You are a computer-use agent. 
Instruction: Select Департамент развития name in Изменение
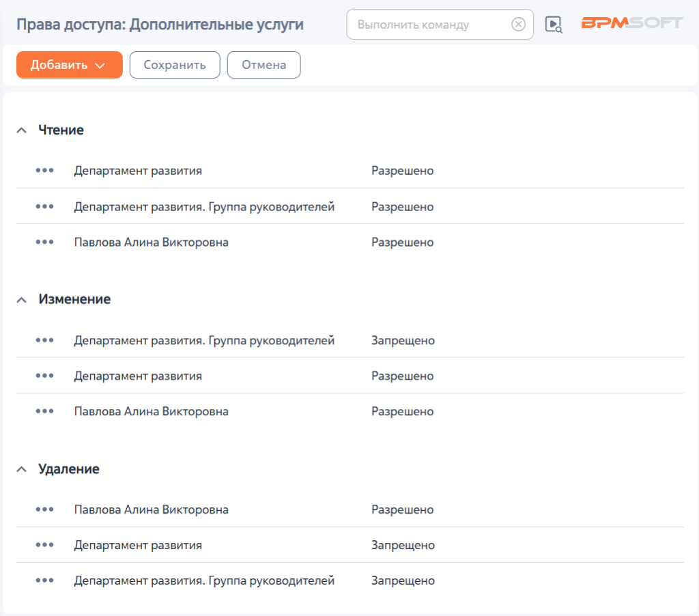tap(138, 376)
